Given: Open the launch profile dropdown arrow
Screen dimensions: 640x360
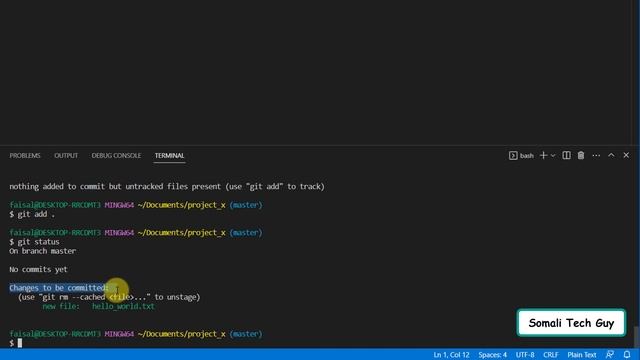Looking at the screenshot, I should [553, 156].
